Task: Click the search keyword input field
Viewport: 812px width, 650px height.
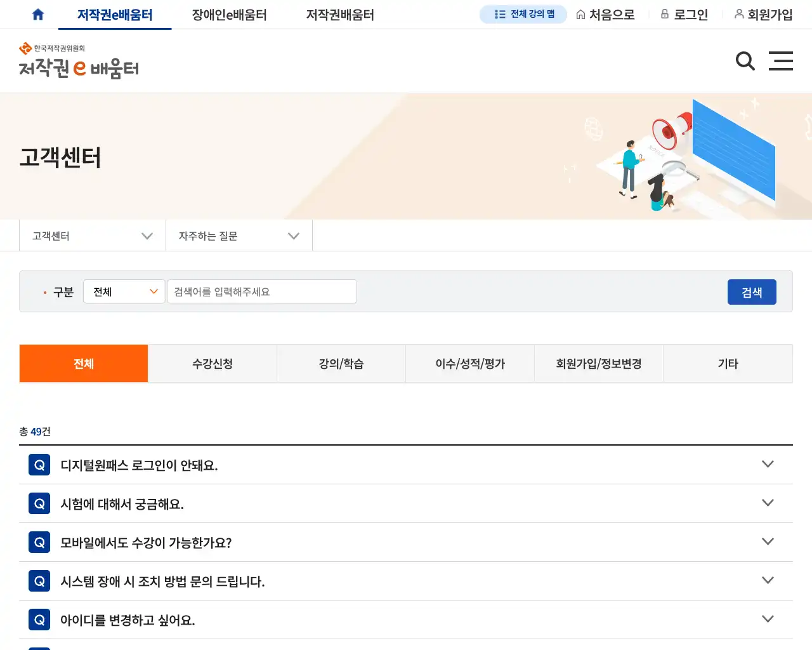Action: pos(261,291)
